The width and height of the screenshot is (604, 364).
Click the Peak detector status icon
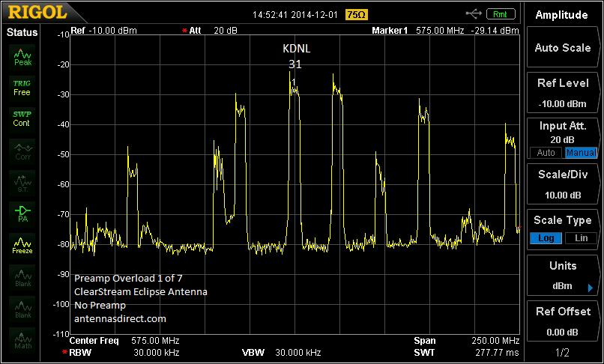[x=22, y=58]
